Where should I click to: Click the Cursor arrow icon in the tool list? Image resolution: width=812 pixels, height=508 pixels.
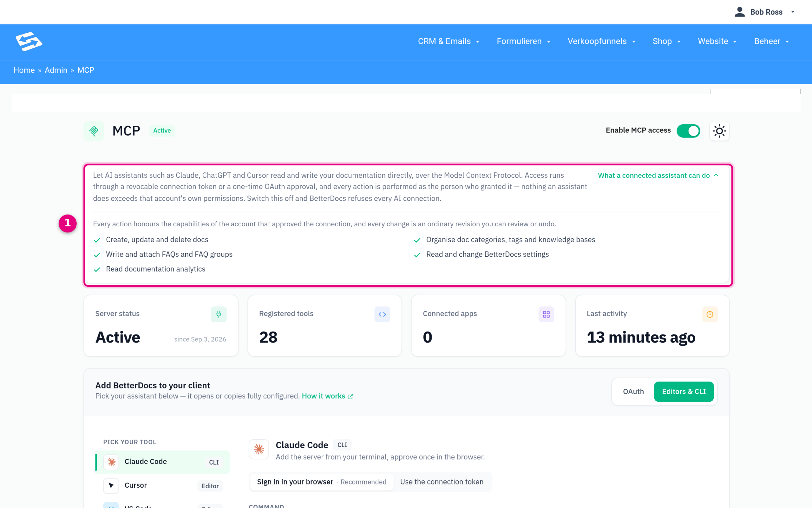click(x=111, y=485)
